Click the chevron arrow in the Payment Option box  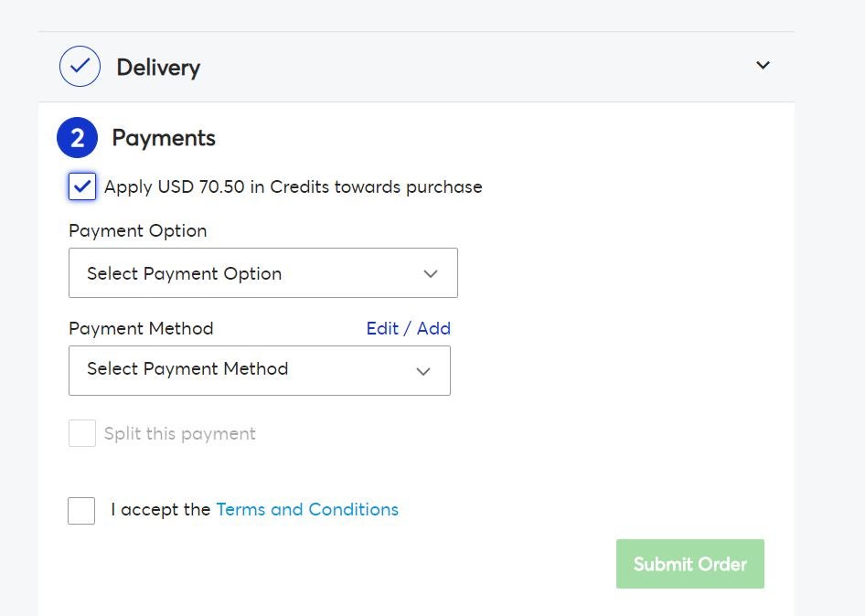click(431, 273)
